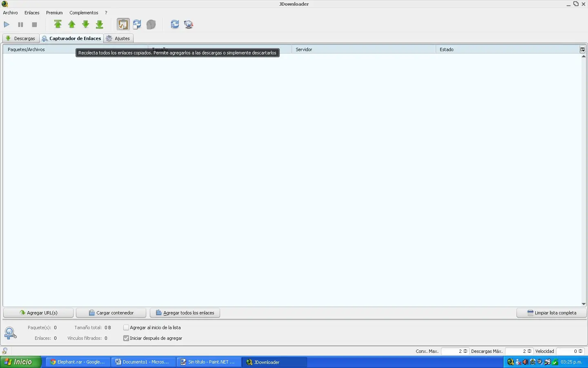This screenshot has height=368, width=588.
Task: Increase Velocidad with stepper up
Action: pyautogui.click(x=581, y=350)
